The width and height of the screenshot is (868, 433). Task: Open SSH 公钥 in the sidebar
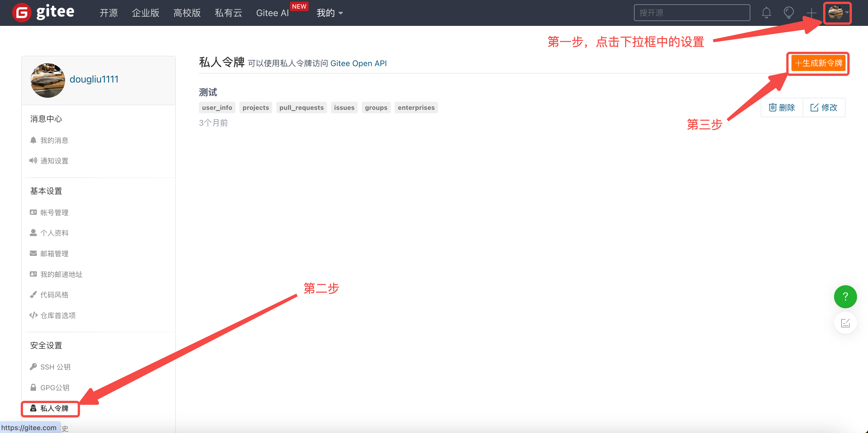pos(50,367)
